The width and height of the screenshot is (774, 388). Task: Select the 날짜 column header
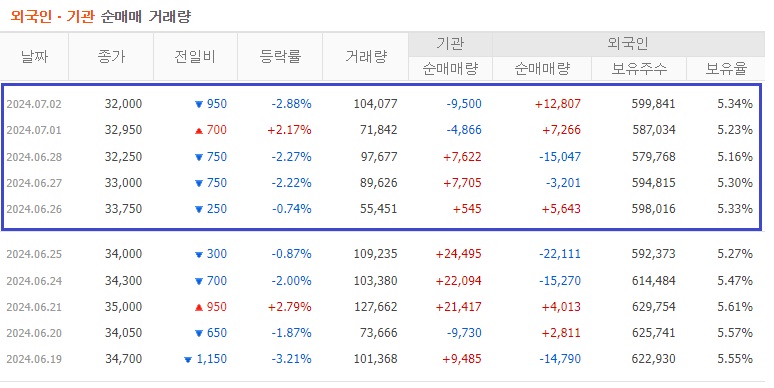click(x=35, y=57)
